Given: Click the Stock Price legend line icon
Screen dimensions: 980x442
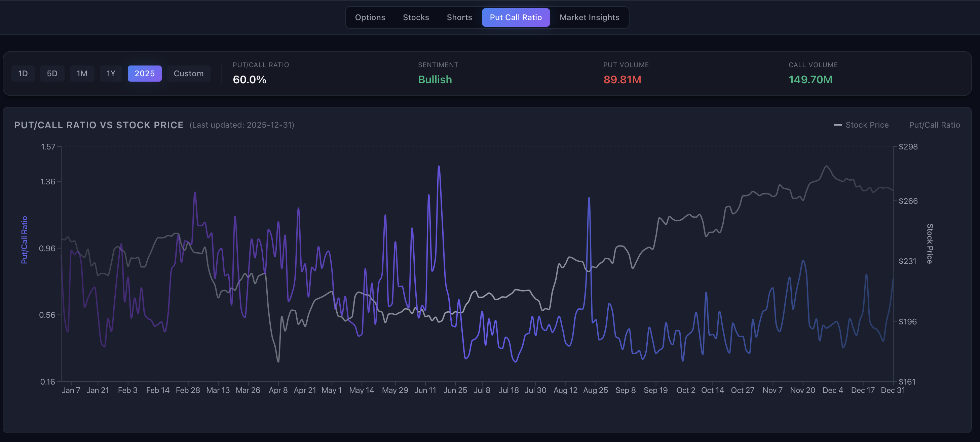Looking at the screenshot, I should tap(837, 125).
